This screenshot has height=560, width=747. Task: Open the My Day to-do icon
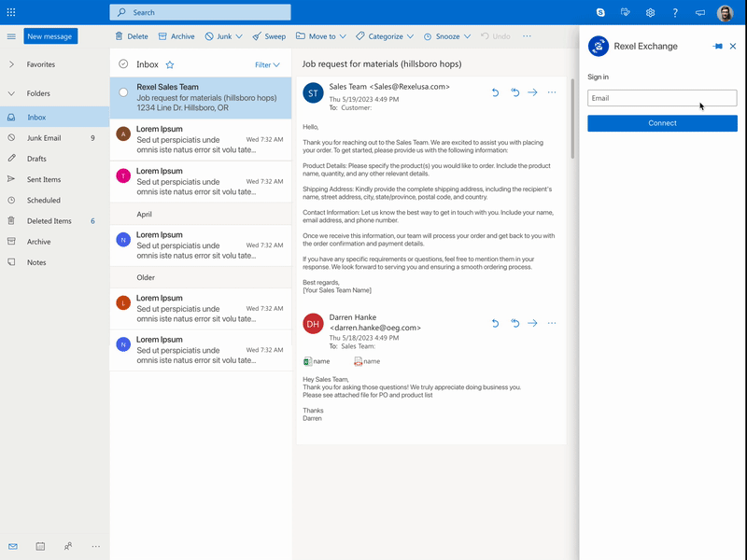pos(626,12)
